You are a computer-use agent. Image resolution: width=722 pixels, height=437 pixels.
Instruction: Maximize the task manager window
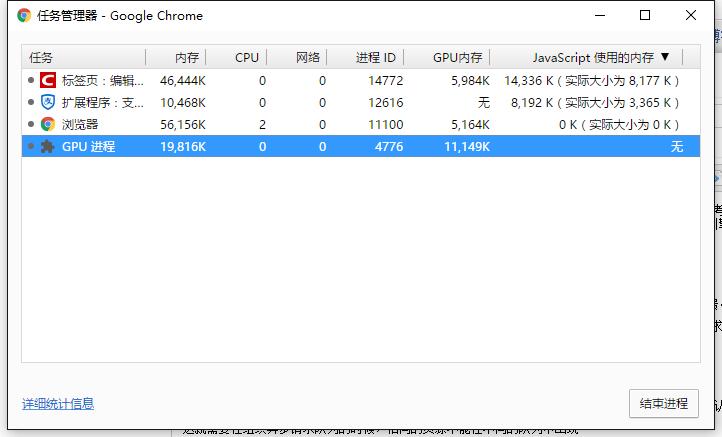[x=645, y=15]
